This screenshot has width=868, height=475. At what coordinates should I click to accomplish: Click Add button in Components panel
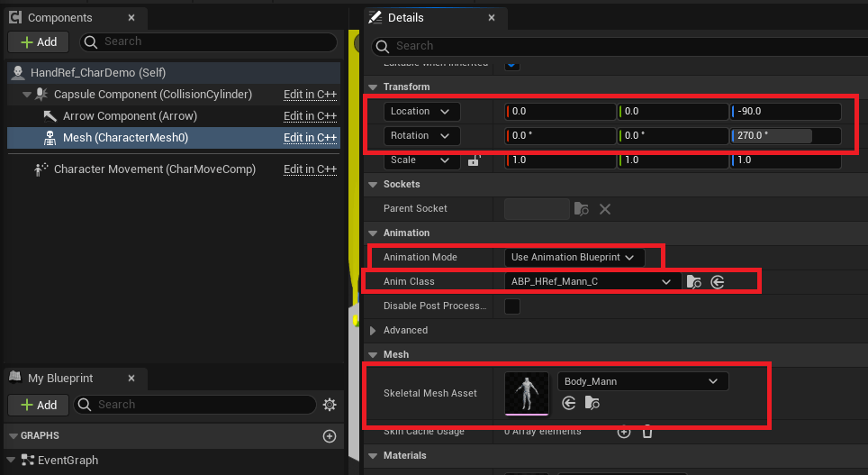tap(38, 41)
